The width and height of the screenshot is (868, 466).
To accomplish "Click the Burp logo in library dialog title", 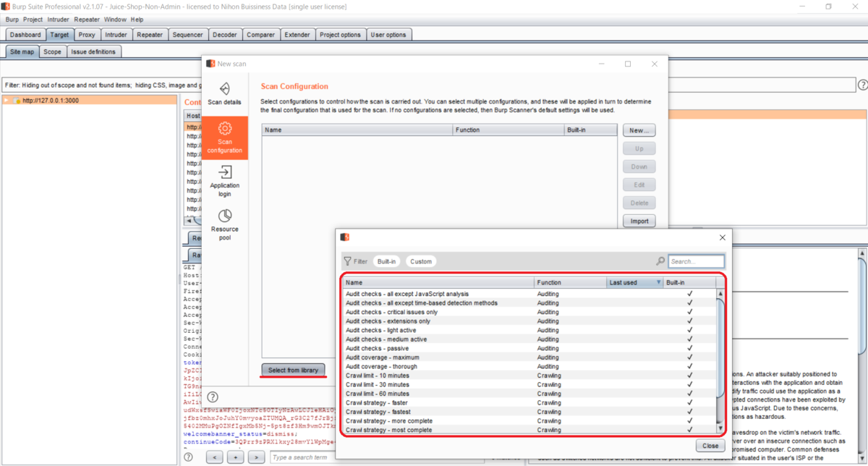I will (345, 237).
